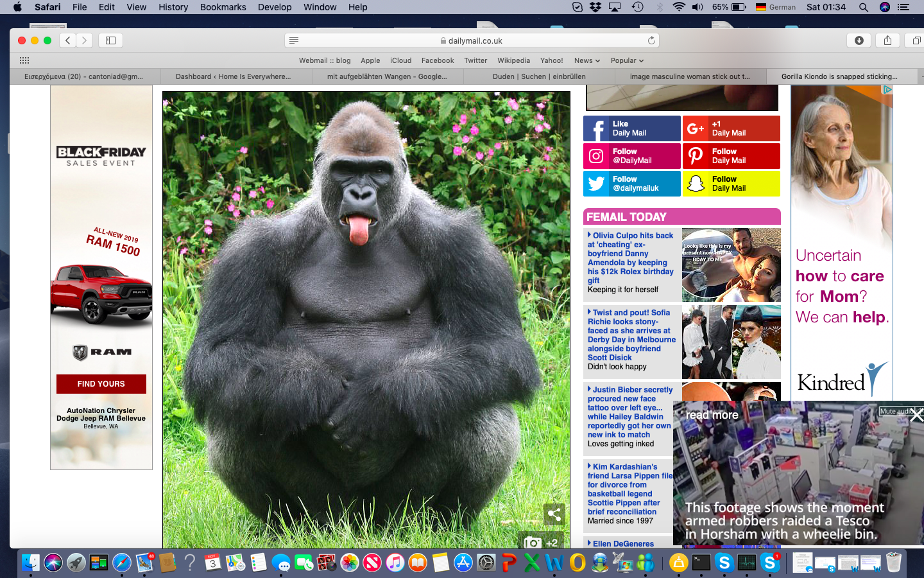Open System Preferences from the Dock

coord(486,563)
